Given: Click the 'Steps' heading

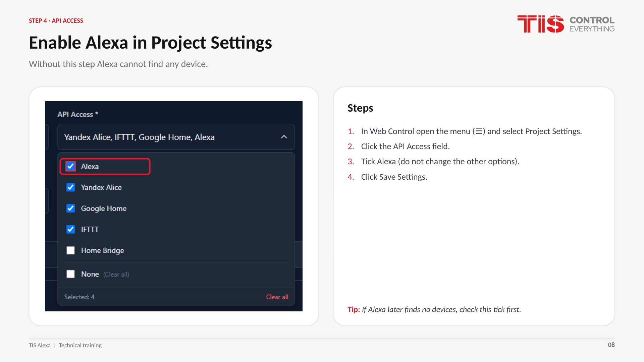Looking at the screenshot, I should (360, 108).
